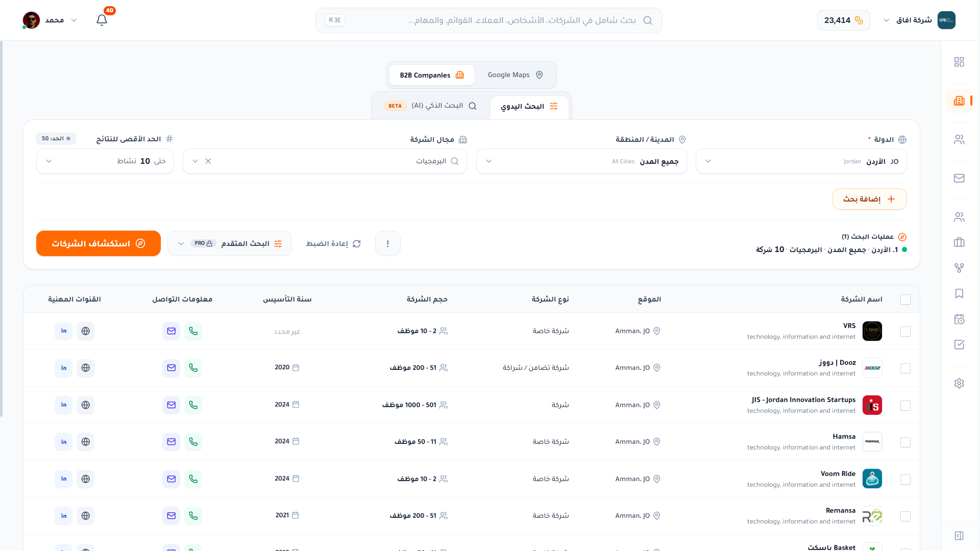Toggle the select-all checkbox in table header

pyautogui.click(x=905, y=299)
